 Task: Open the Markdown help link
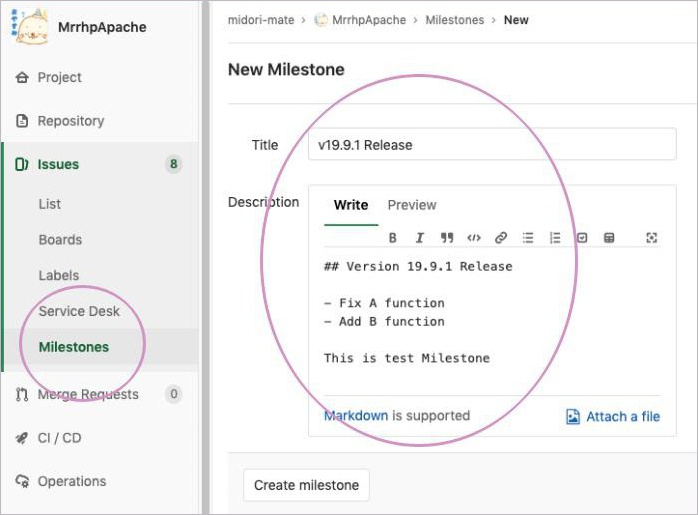(356, 416)
